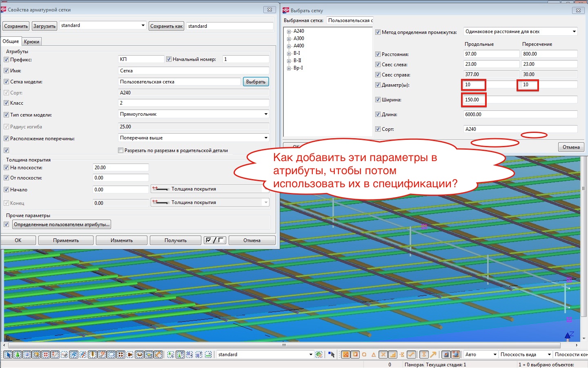Toggle Snap to intersection points X icon
588x368 pixels.
click(383, 355)
